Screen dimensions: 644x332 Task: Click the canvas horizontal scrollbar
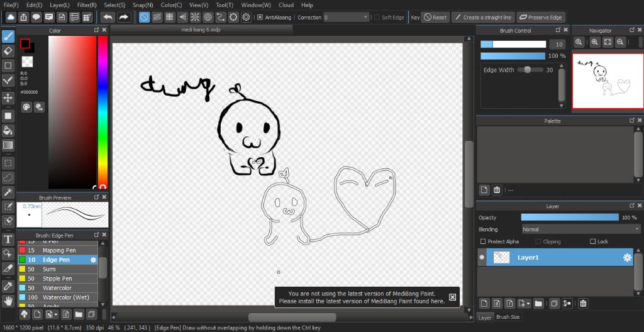(x=292, y=317)
